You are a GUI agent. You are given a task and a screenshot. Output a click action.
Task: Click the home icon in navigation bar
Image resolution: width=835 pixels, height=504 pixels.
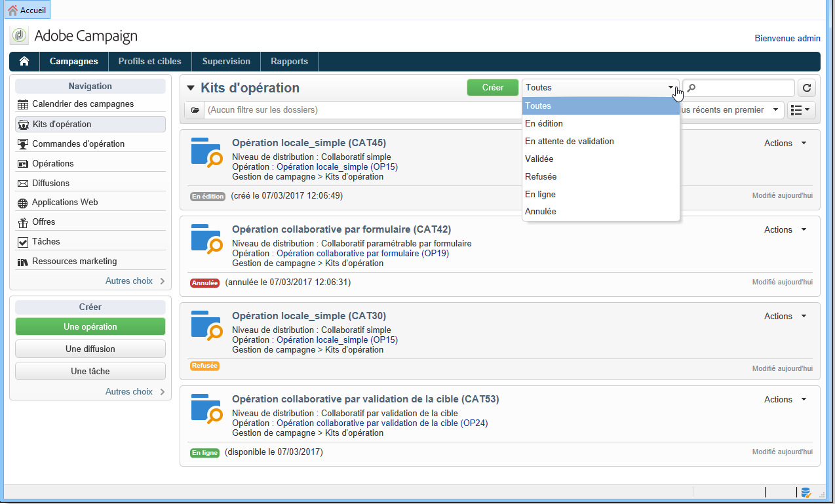coord(24,61)
